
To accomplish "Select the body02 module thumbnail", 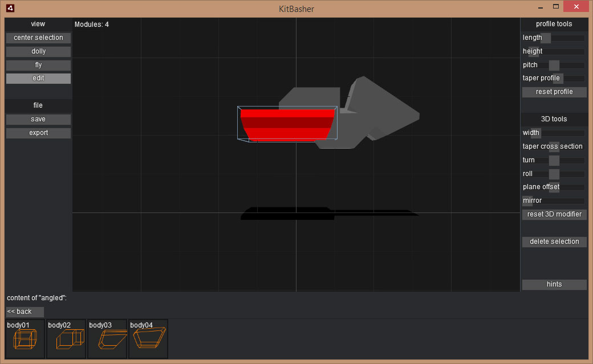I will tap(66, 339).
